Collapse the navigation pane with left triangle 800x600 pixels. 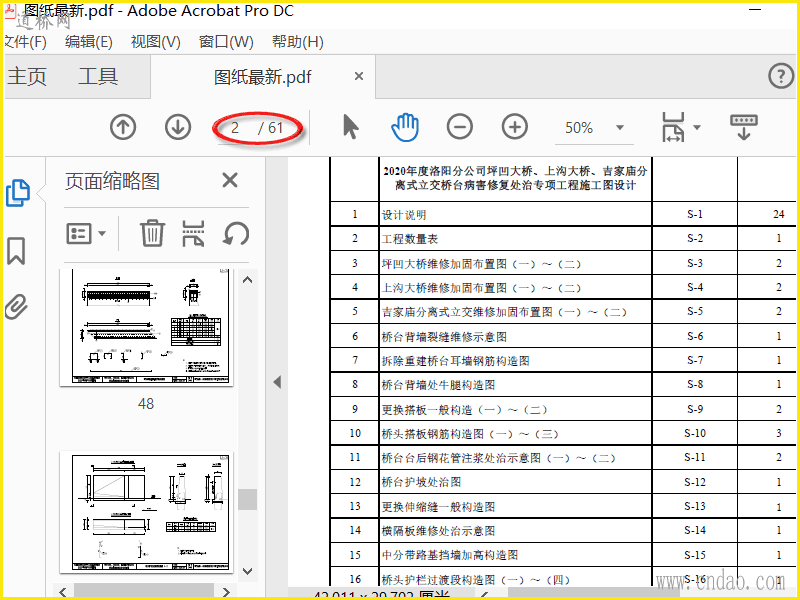pyautogui.click(x=277, y=382)
